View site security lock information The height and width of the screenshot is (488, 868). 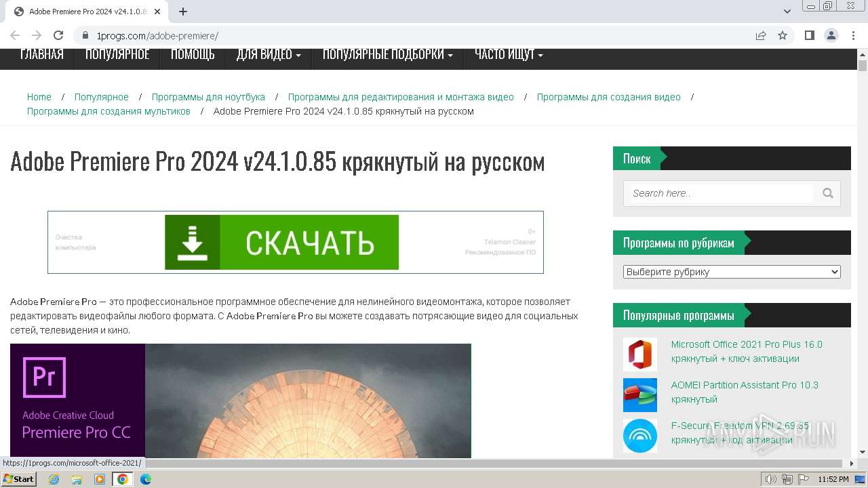pos(85,35)
